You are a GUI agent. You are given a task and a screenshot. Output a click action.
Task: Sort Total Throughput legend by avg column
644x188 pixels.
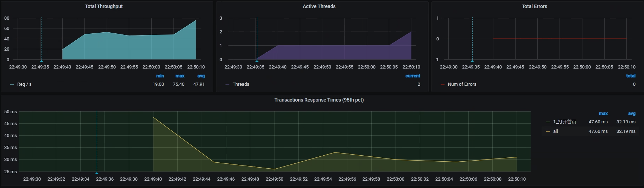(201, 76)
